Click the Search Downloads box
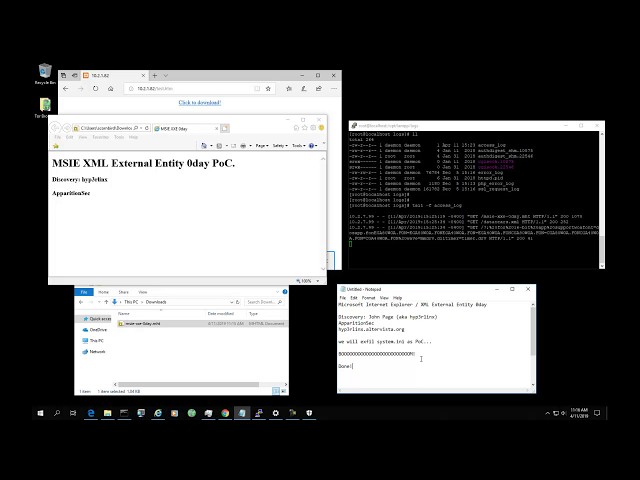The image size is (640, 480). [264, 302]
